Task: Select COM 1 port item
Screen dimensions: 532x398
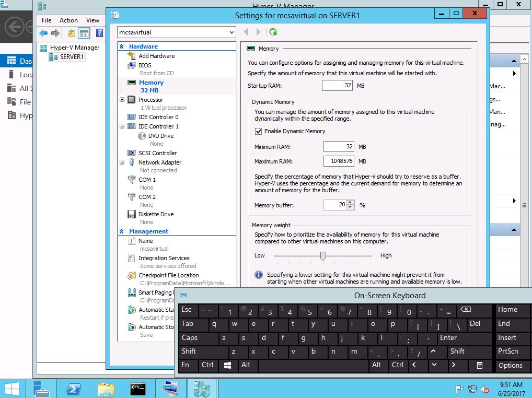Action: click(x=147, y=180)
